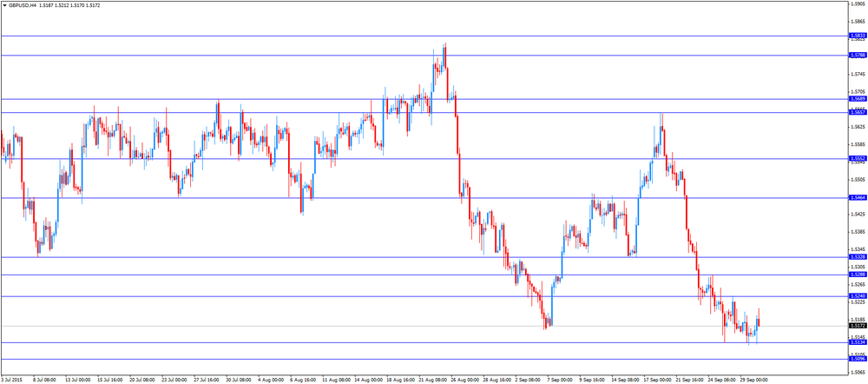Click the 14 Sep 08:00 time label
This screenshot has height=384, width=868.
pyautogui.click(x=624, y=381)
